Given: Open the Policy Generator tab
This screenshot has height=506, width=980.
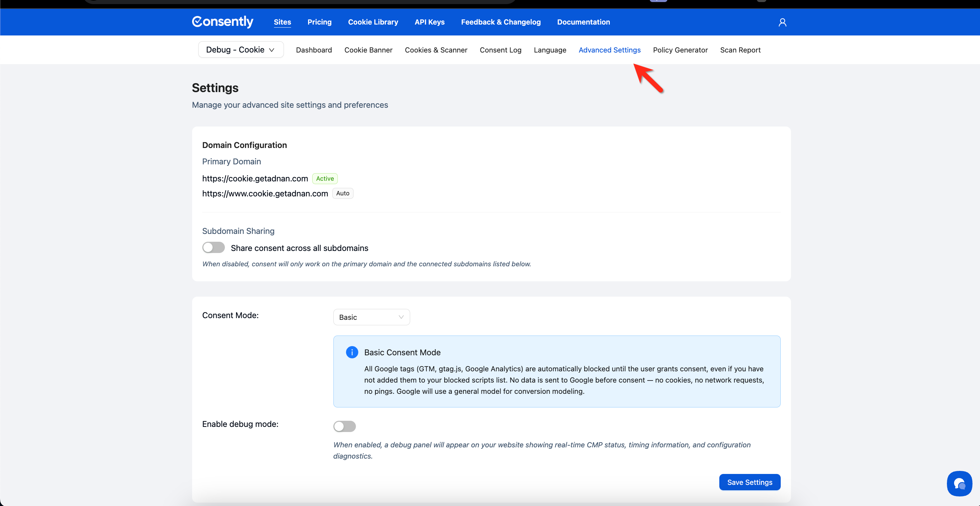Looking at the screenshot, I should tap(680, 50).
